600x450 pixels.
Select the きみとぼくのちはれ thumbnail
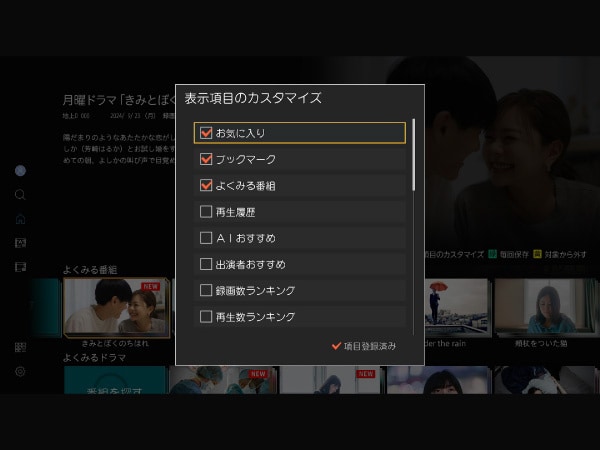pos(116,308)
